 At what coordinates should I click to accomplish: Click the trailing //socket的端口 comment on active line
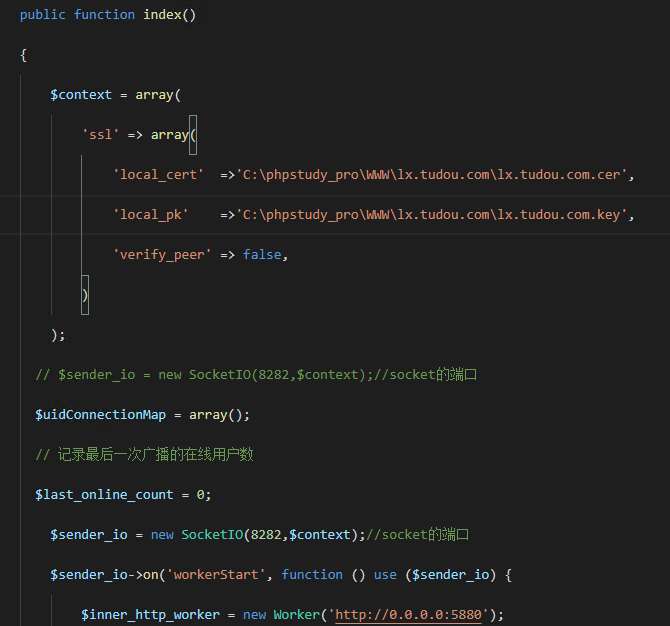click(417, 535)
